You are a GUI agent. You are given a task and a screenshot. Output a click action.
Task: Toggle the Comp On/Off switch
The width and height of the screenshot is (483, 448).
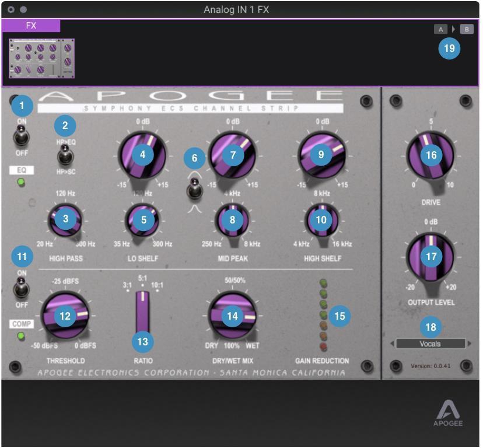pos(22,289)
